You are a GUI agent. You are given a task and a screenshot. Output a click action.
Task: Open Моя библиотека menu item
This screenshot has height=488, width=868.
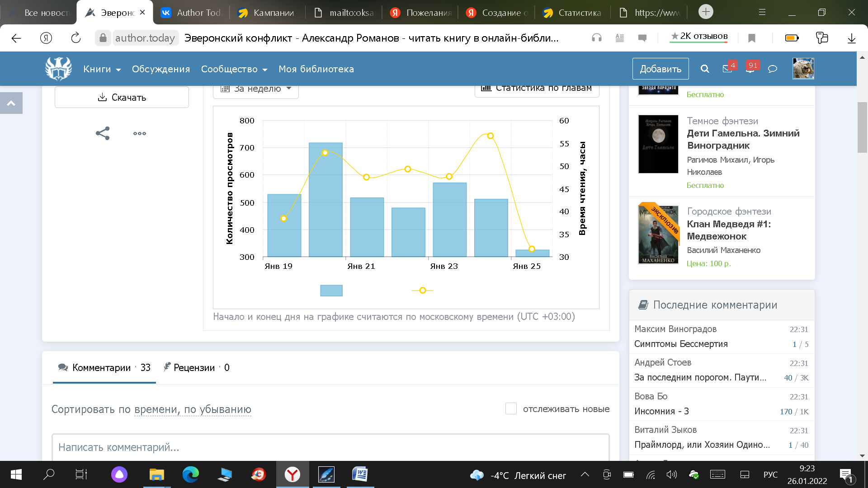point(316,69)
